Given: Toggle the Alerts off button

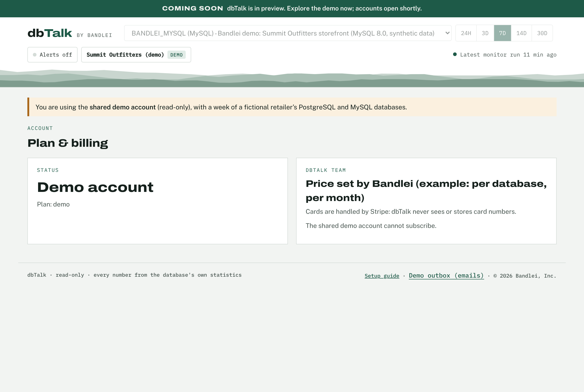Looking at the screenshot, I should [52, 54].
